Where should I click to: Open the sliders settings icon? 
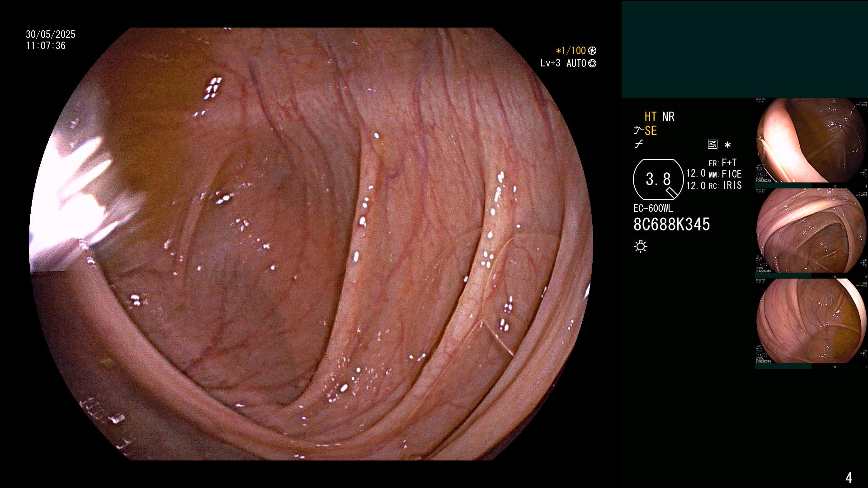[712, 144]
